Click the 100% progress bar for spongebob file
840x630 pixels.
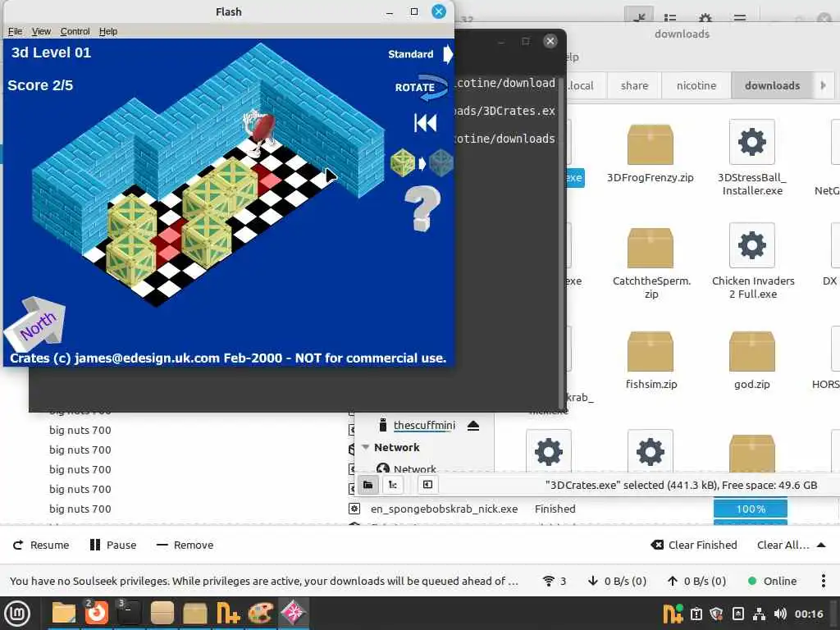point(750,509)
